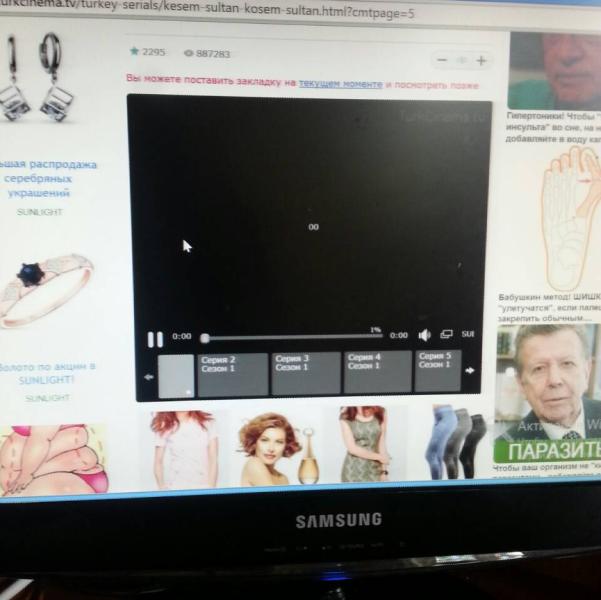601x600 pixels.
Task: Select episode Серия 5 Сезон 1
Action: tap(438, 371)
